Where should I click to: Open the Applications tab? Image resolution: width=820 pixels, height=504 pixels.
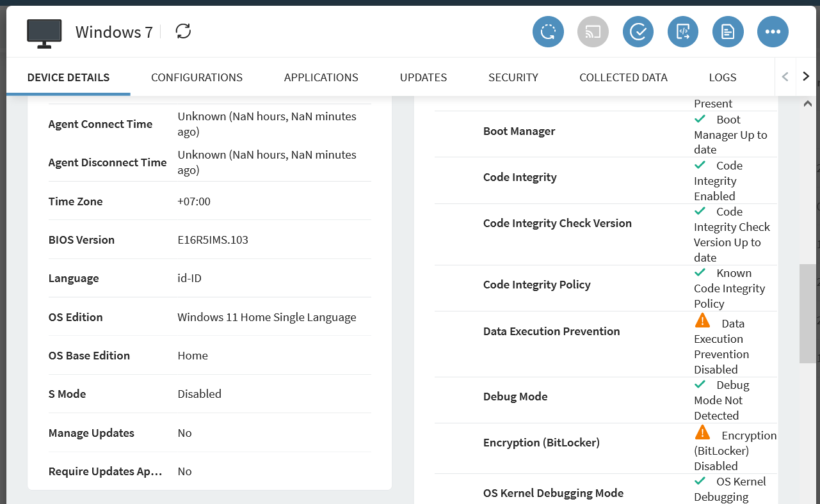tap(321, 77)
